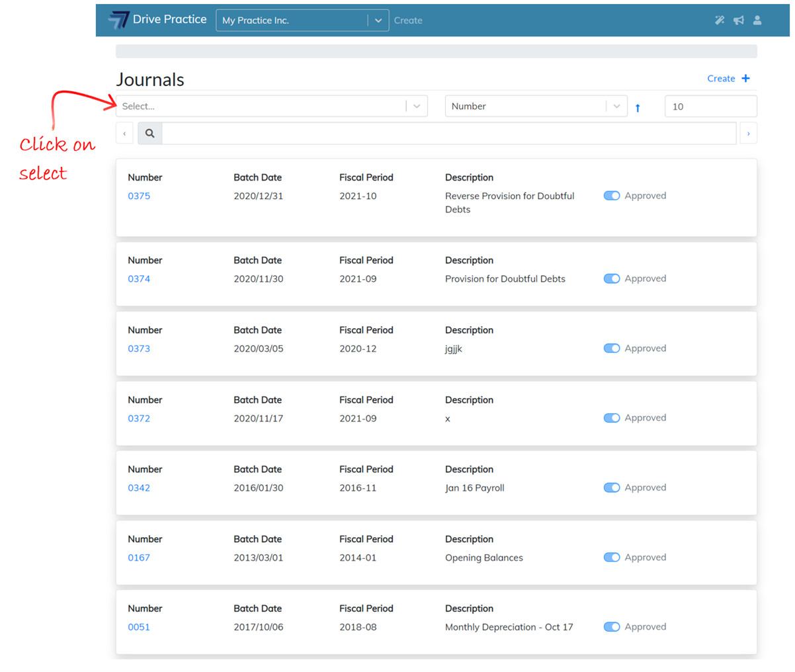Screen dimensions: 795x672
Task: Click the Journals page heading
Action: [150, 79]
